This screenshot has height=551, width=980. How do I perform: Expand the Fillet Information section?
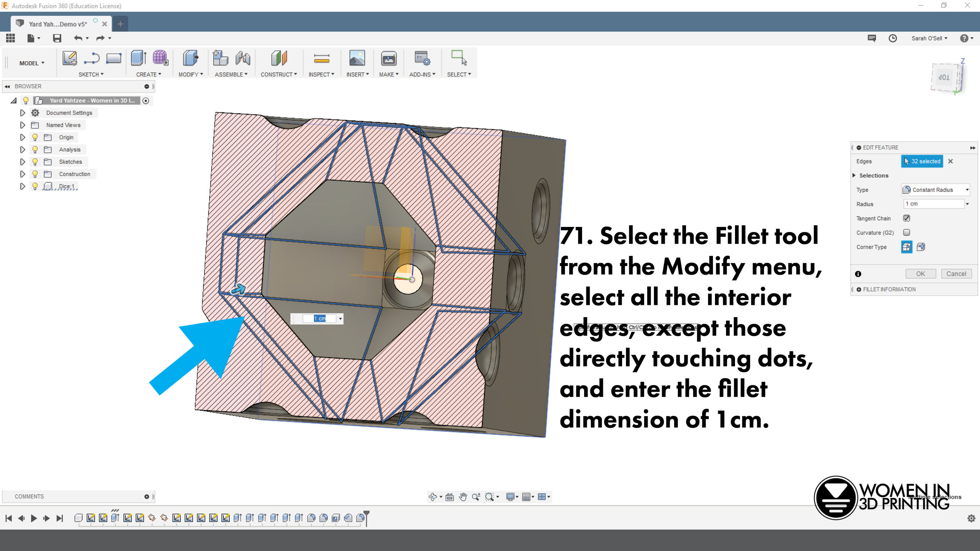(x=859, y=289)
